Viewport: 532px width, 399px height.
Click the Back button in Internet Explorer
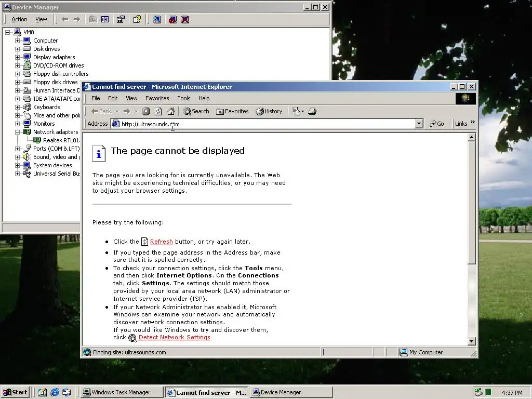pyautogui.click(x=101, y=111)
